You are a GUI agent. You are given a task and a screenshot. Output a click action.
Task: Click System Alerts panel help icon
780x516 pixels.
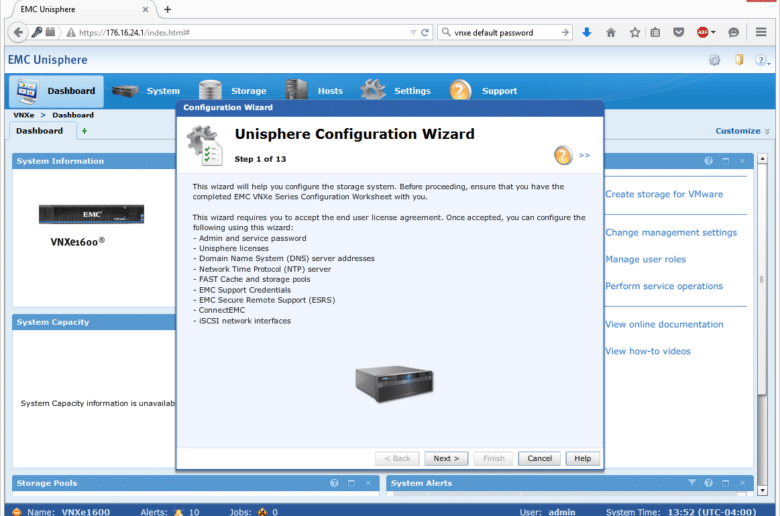[708, 483]
